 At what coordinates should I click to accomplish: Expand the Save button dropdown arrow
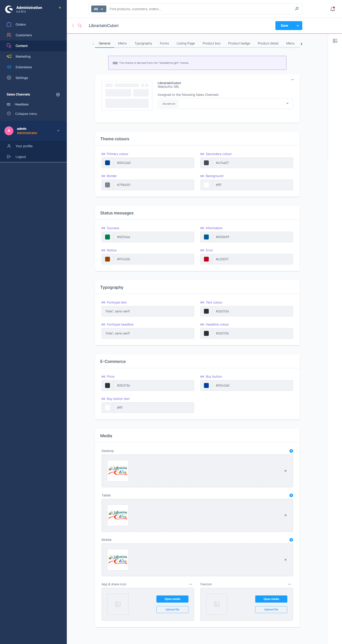tap(298, 25)
